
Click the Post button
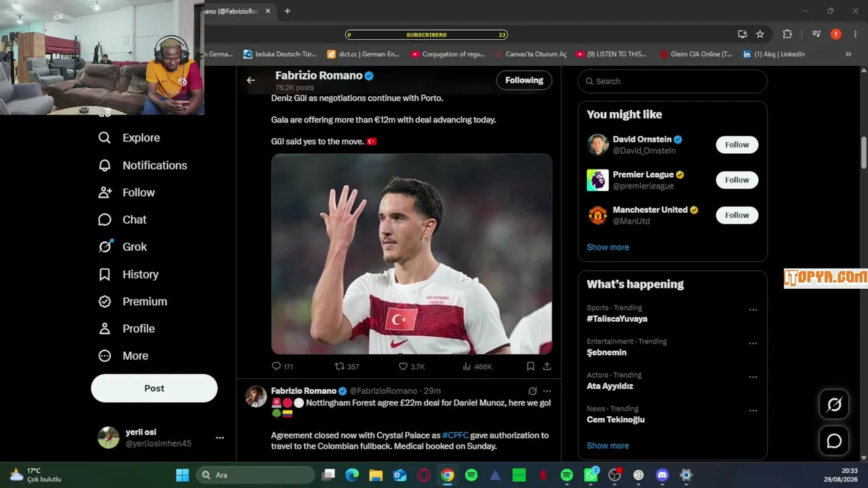154,388
